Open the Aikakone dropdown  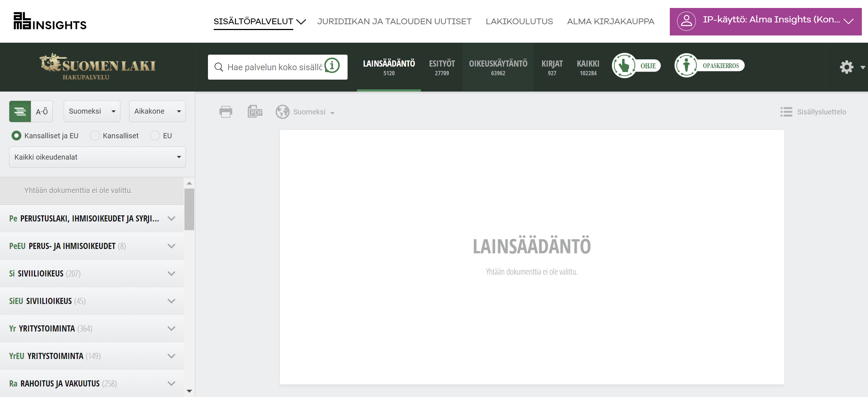[x=157, y=111]
